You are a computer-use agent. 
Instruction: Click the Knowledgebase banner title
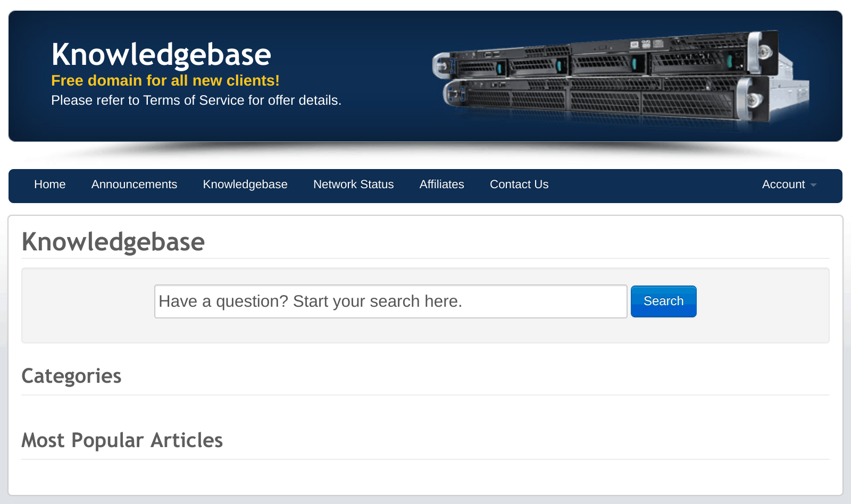click(x=161, y=55)
